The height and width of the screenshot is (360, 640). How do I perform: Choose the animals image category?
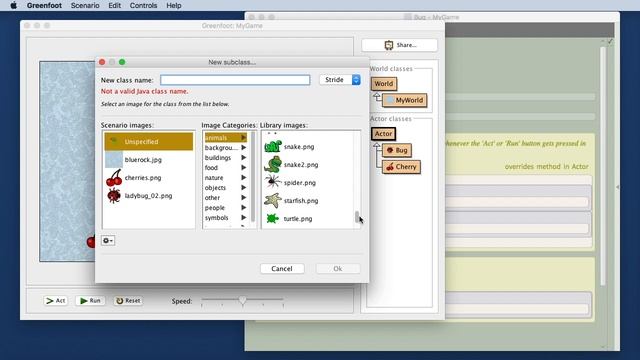pyautogui.click(x=226, y=138)
